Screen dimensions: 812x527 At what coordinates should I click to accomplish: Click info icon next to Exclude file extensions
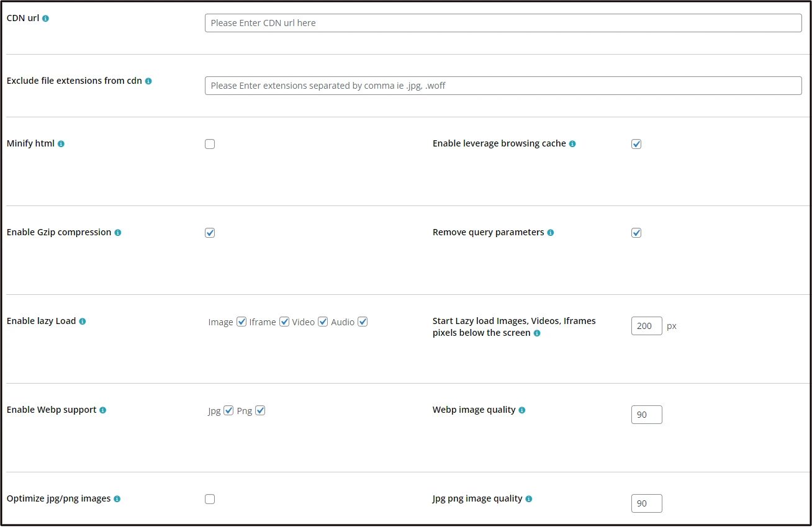pyautogui.click(x=148, y=81)
